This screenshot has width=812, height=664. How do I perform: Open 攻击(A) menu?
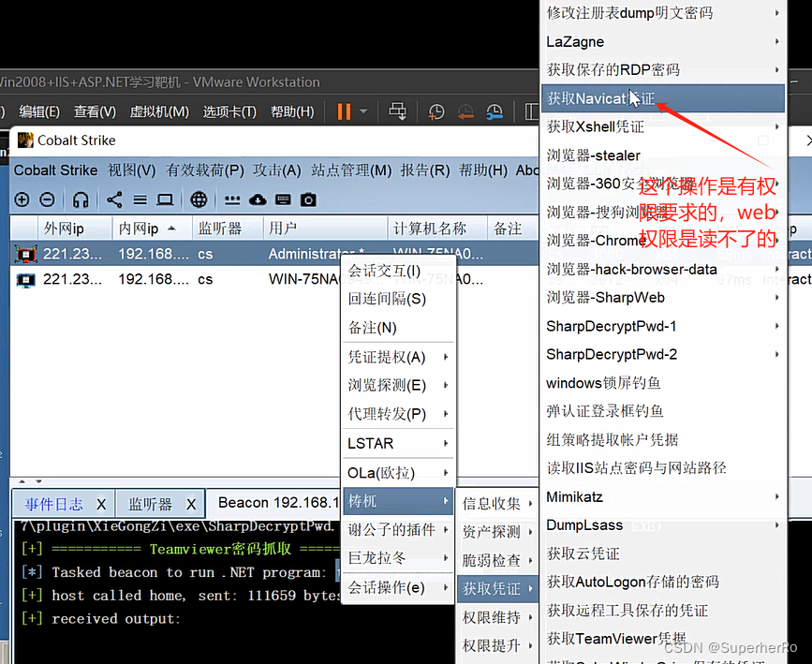tap(277, 170)
